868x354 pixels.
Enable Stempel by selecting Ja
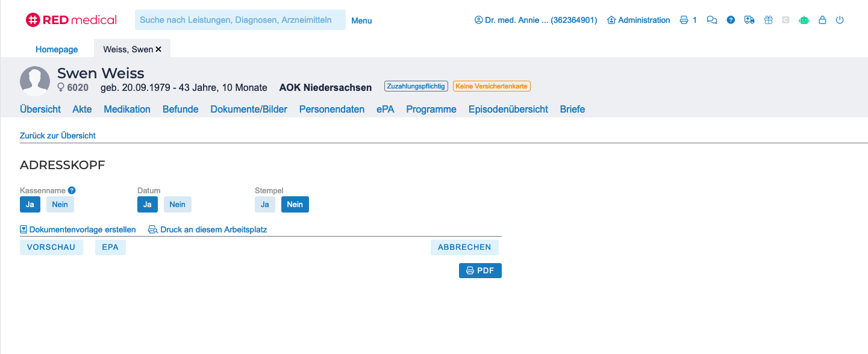264,205
